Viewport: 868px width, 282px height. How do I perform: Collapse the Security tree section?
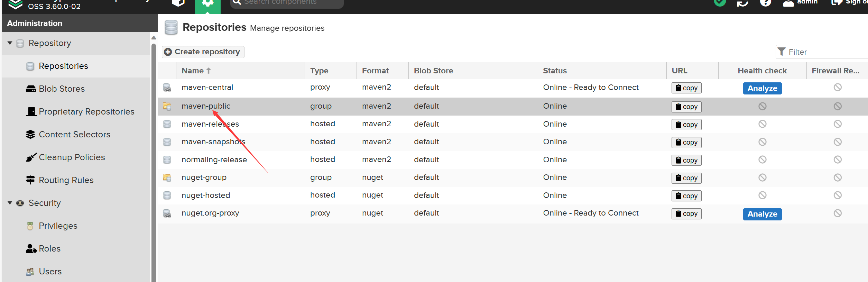[10, 203]
